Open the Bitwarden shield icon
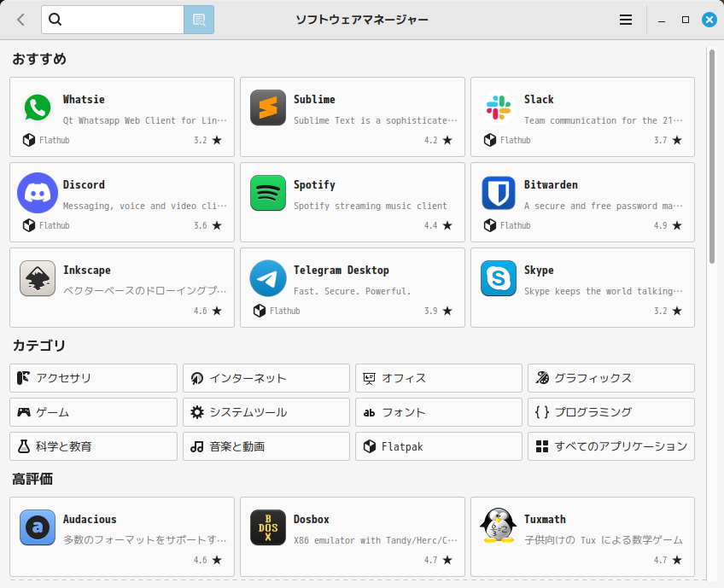This screenshot has height=588, width=724. [x=499, y=193]
